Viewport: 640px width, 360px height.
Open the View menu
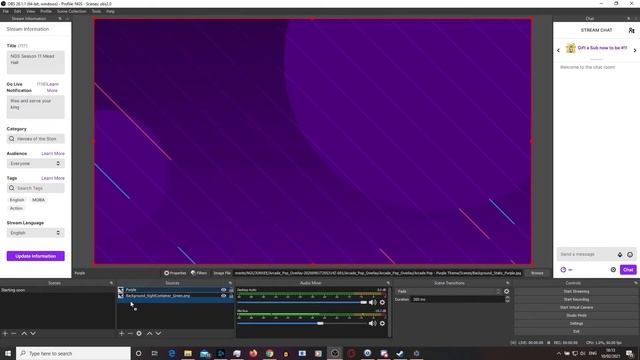tap(31, 11)
